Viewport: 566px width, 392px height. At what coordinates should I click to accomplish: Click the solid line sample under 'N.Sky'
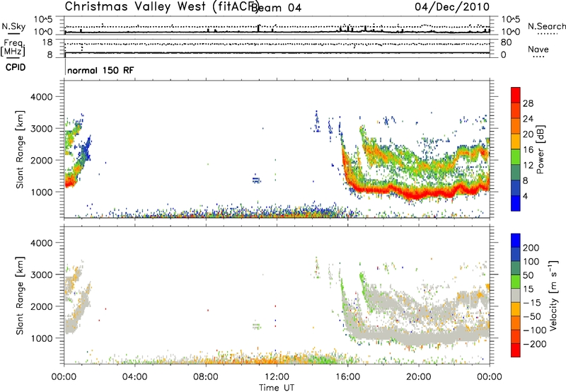coord(13,33)
